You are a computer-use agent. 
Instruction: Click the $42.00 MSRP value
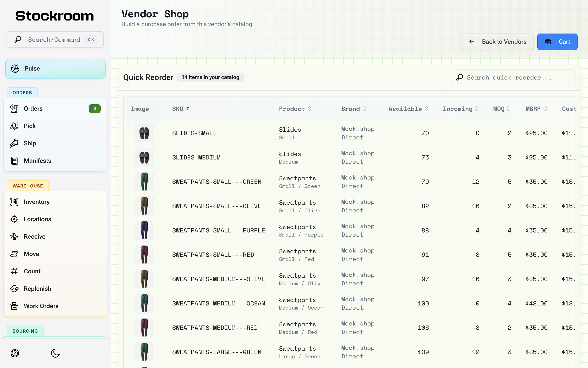pos(537,304)
